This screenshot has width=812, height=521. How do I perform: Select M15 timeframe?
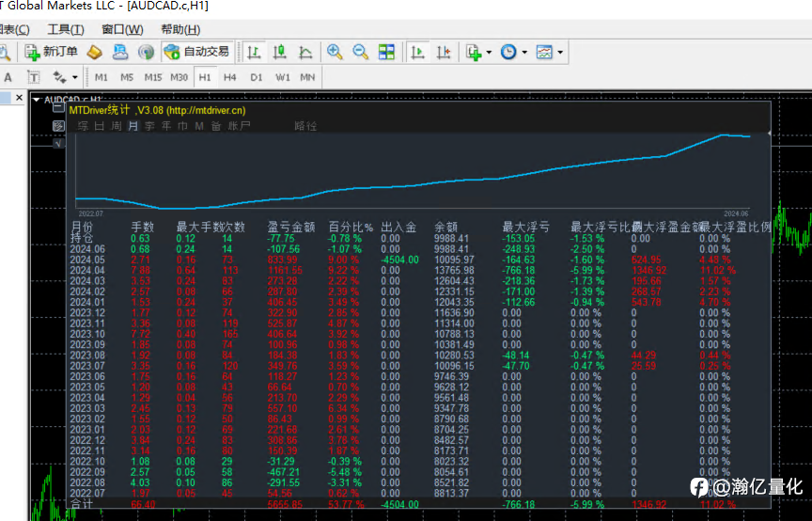point(153,77)
